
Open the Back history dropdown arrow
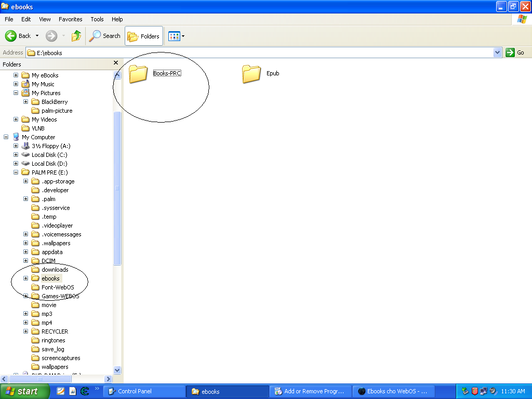click(x=37, y=36)
